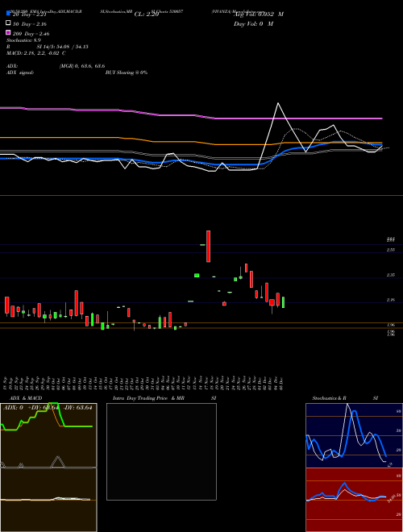Click the 'Intra Day Trading Price & MR' title
The image size is (403, 532).
[149, 398]
